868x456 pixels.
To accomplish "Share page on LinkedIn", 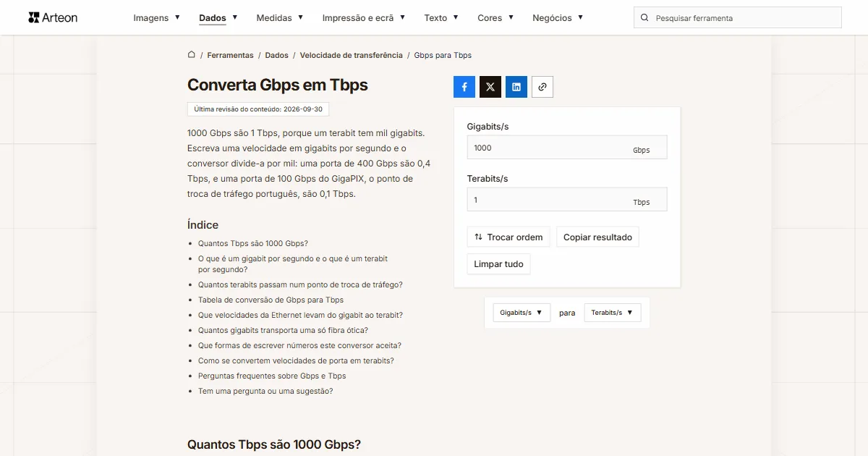I will [516, 87].
